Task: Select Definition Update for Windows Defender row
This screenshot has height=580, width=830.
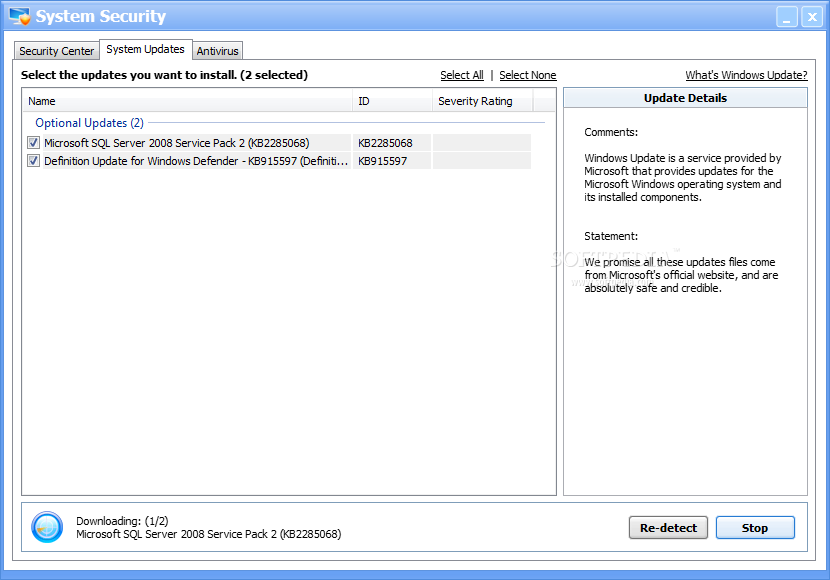Action: coord(278,161)
